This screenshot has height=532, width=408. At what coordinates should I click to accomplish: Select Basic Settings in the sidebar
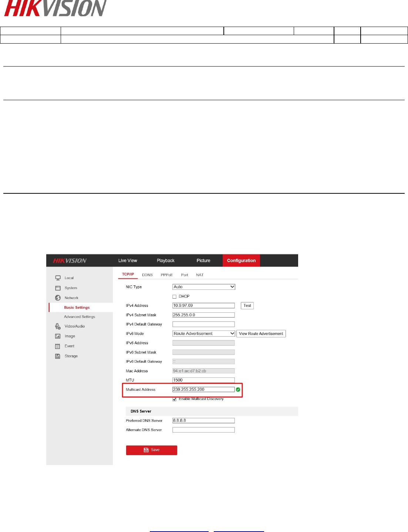77,308
